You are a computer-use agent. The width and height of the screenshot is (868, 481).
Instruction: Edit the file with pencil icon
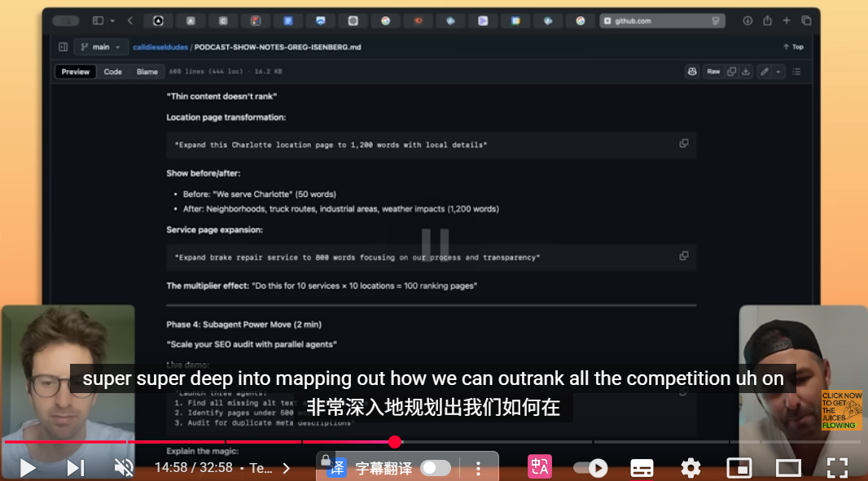click(x=765, y=72)
